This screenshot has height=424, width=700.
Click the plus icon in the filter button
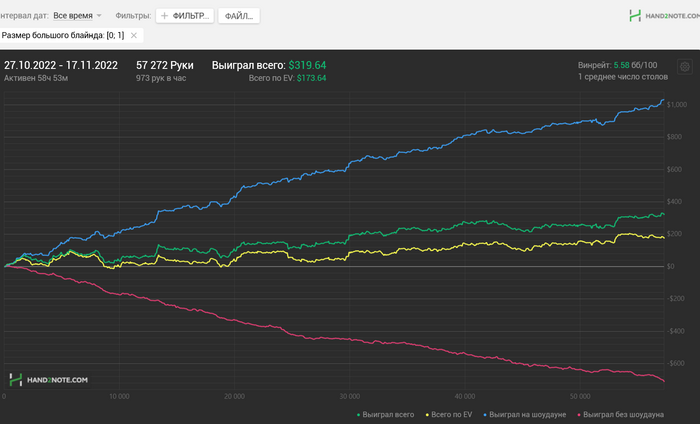[164, 16]
